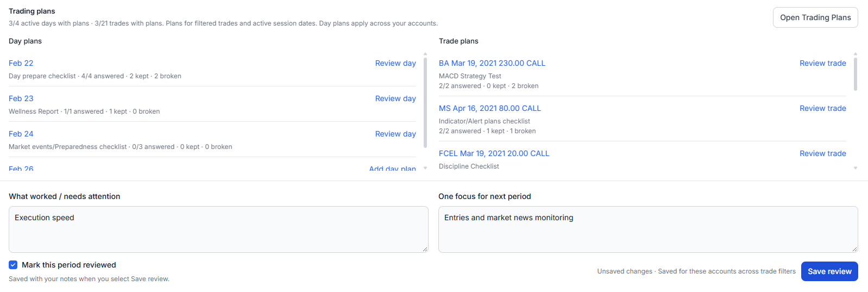Click the 'Trade plans' column heading
868x292 pixels.
458,41
